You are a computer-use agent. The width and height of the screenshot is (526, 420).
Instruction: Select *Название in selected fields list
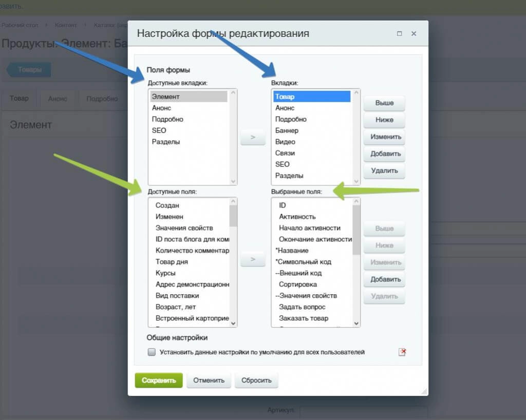pyautogui.click(x=313, y=251)
